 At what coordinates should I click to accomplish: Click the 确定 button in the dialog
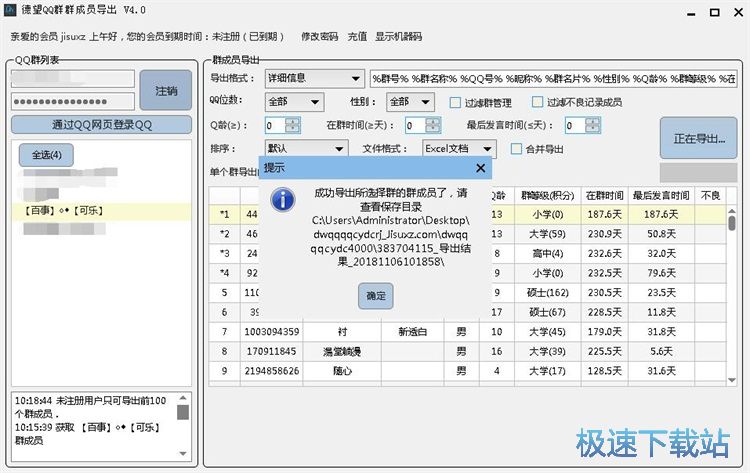pyautogui.click(x=375, y=296)
